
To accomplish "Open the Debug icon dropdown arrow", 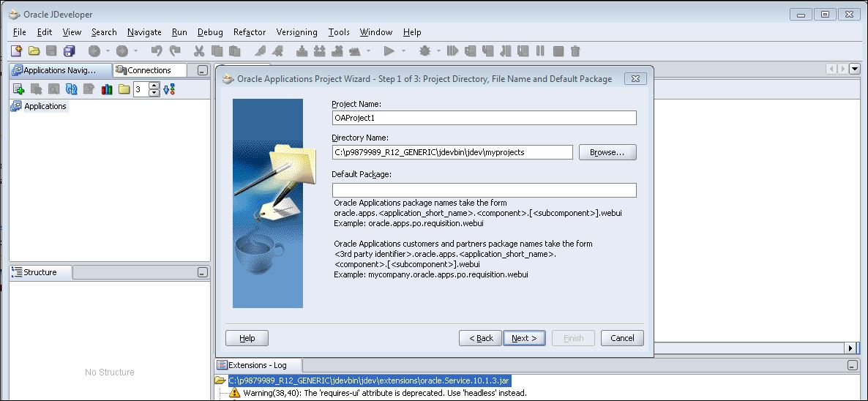I will point(439,51).
